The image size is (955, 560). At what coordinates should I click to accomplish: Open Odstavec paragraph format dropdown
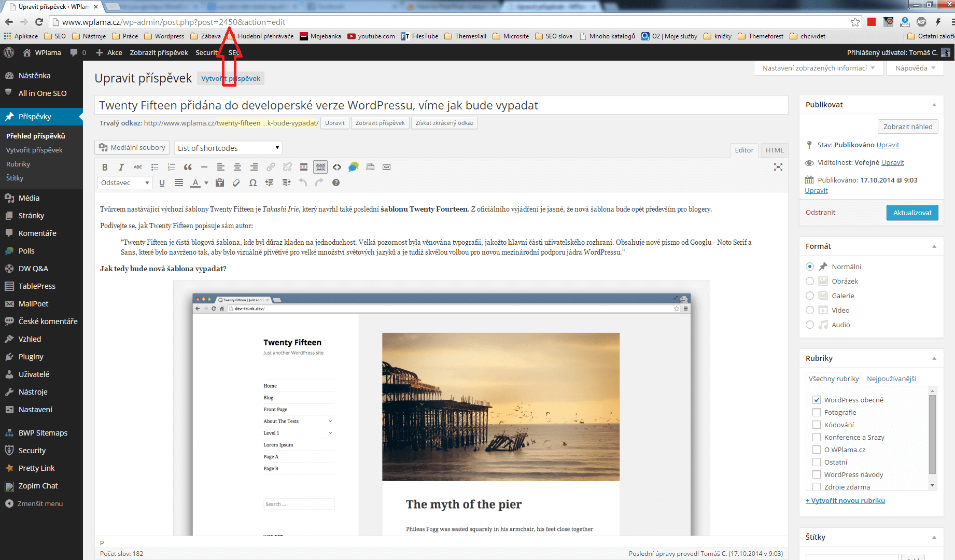(x=125, y=183)
